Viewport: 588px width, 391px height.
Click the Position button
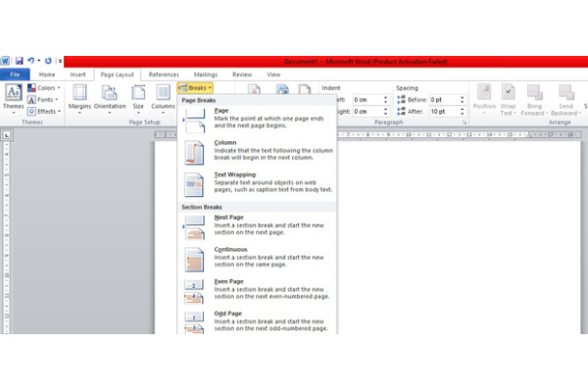484,99
